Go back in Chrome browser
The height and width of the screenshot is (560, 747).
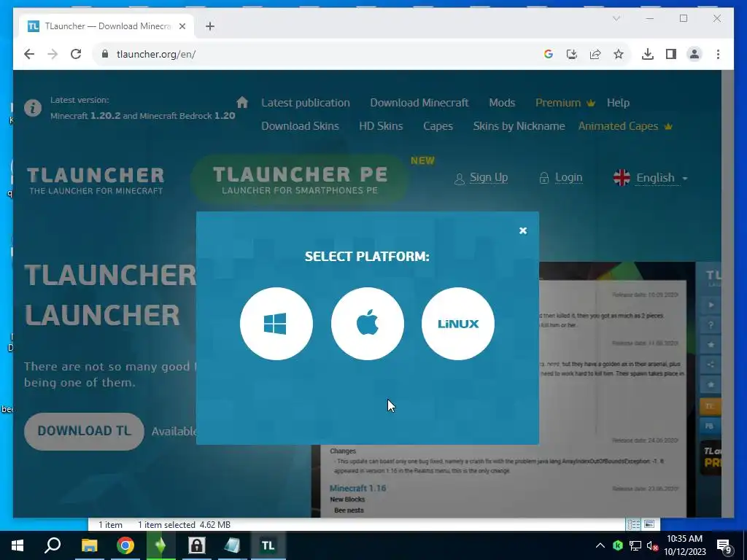point(29,54)
